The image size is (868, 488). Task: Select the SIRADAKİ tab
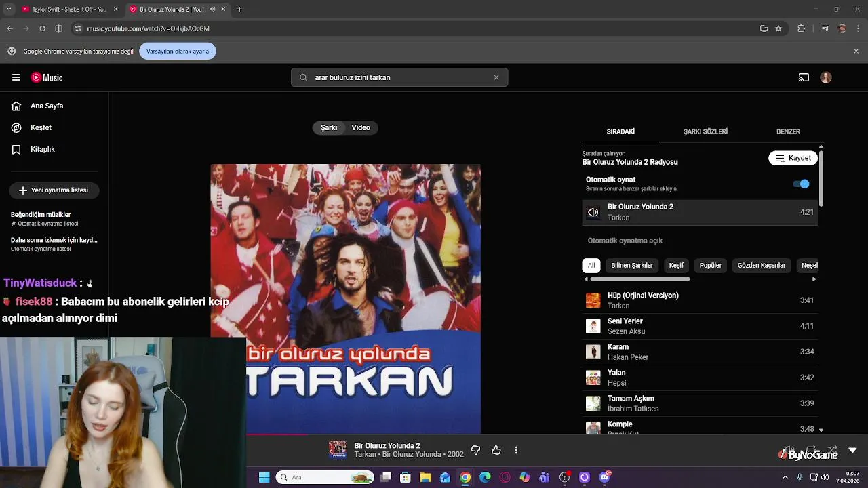[x=620, y=131]
